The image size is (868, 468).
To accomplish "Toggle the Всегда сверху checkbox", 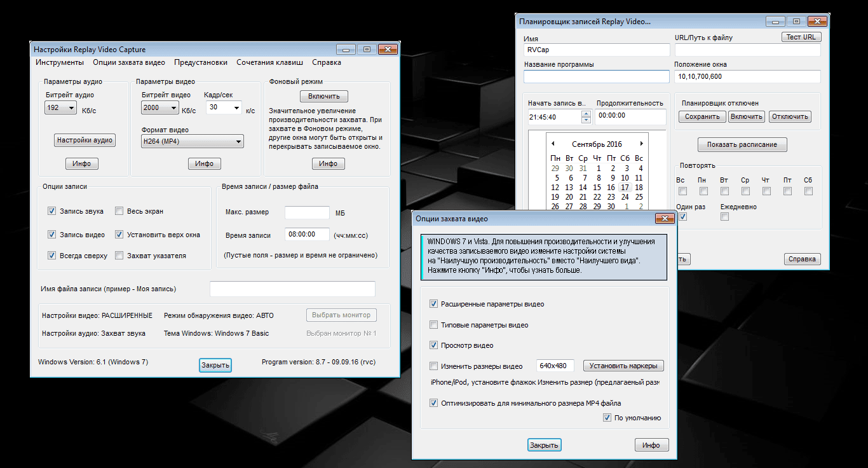I will point(52,256).
